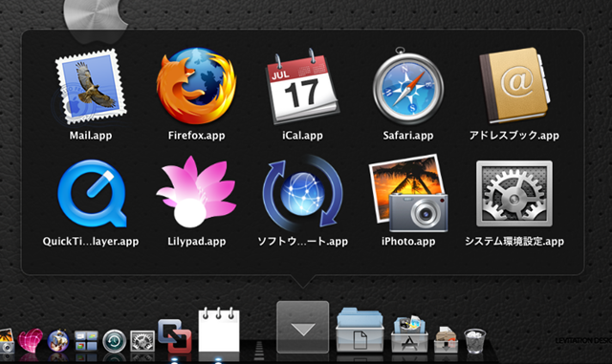Launch Safari.app compass icon
The height and width of the screenshot is (364, 612).
tap(408, 85)
